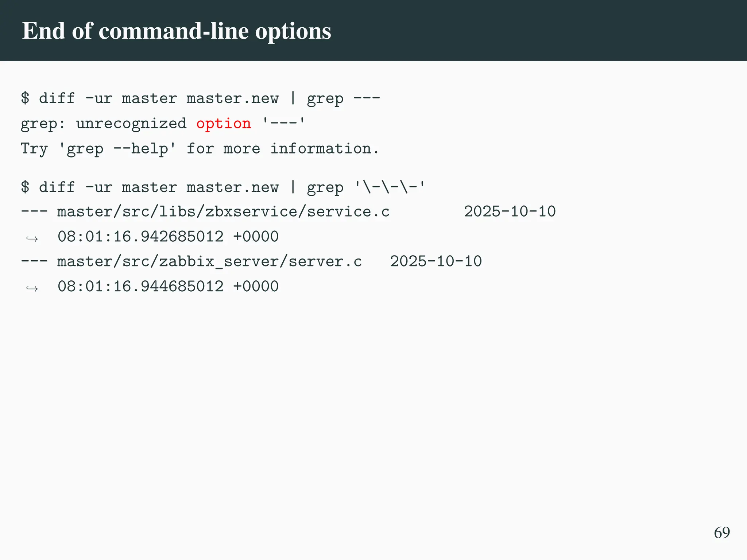Click the 'grep --help' hint text
The width and height of the screenshot is (747, 560).
point(117,149)
